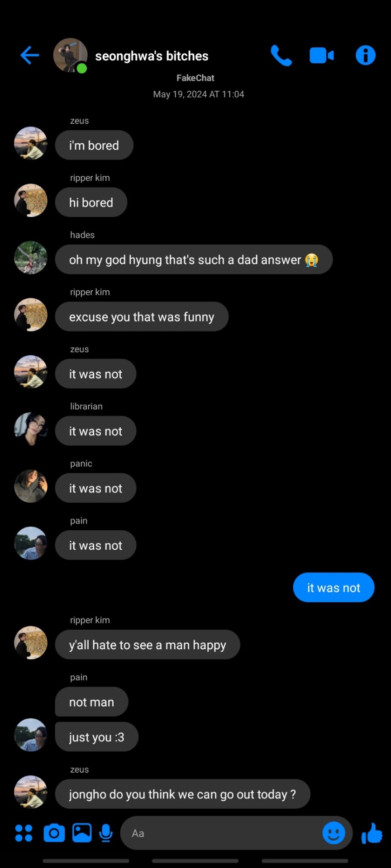Tap the avatar beside "i'm bored"
391x868 pixels.
(x=31, y=143)
